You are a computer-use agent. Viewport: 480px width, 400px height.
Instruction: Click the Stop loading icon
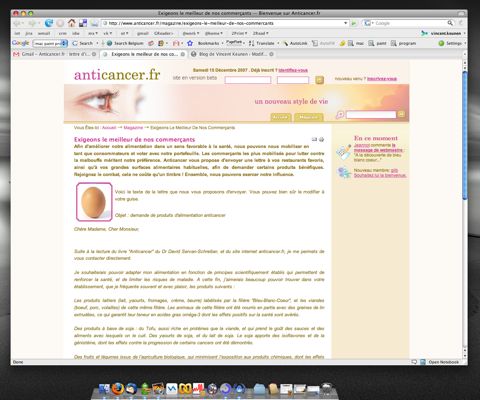point(60,23)
